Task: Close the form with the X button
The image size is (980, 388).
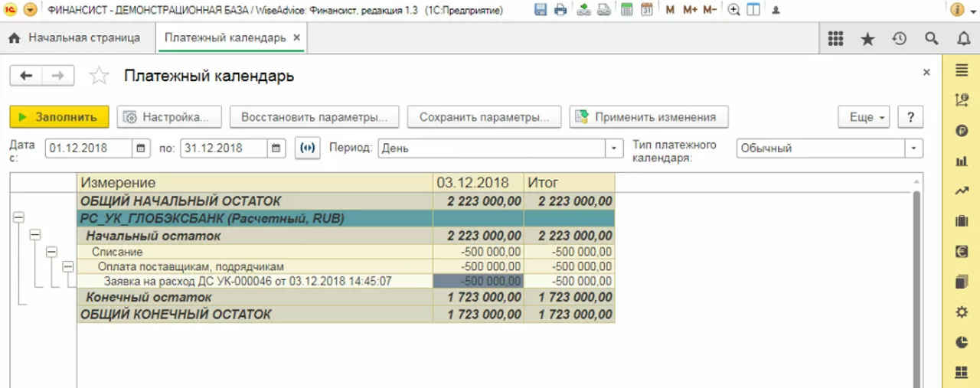Action: coord(926,72)
